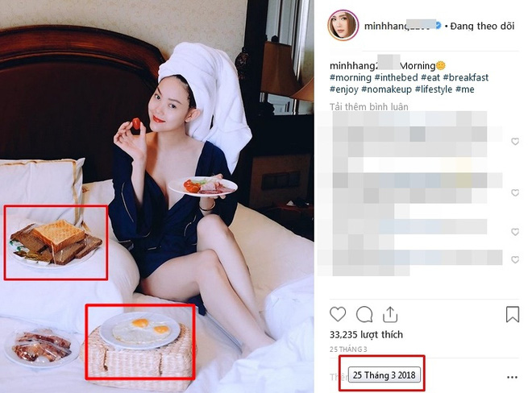532x393 pixels.
Task: Like the post with the heart icon
Action: 338,314
